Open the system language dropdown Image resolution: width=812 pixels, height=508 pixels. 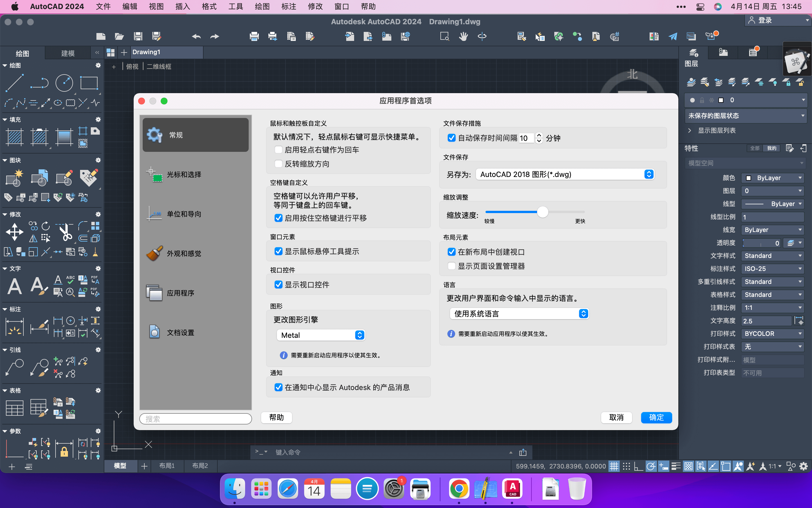(x=519, y=314)
